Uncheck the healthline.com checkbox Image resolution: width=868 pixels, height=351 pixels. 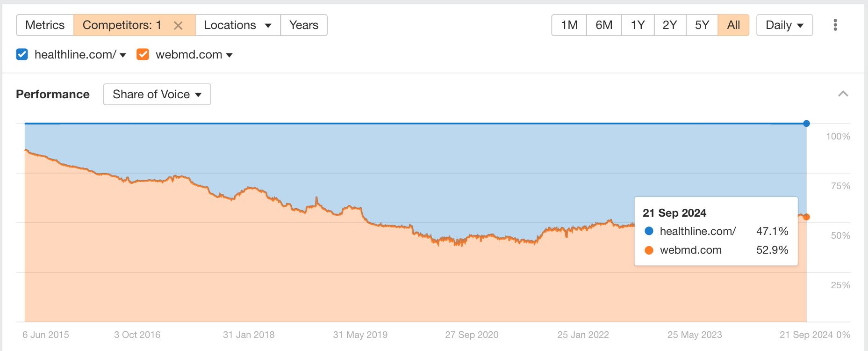click(x=22, y=54)
